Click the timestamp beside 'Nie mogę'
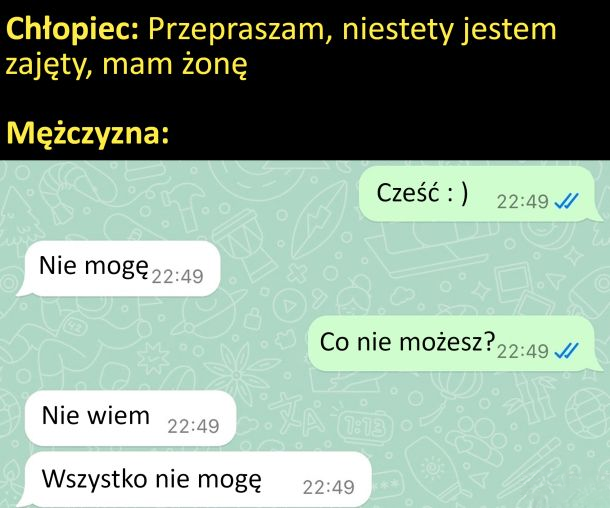Screen dimensions: 610x508 tap(177, 277)
